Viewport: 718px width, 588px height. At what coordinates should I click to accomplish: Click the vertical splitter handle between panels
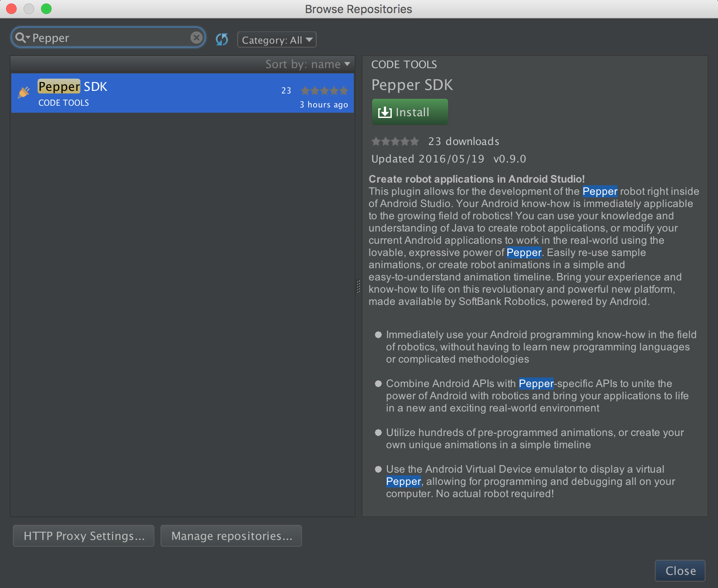[x=359, y=286]
